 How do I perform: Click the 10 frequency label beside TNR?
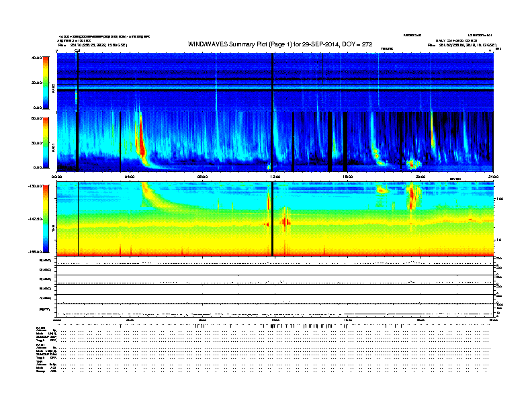click(x=500, y=240)
